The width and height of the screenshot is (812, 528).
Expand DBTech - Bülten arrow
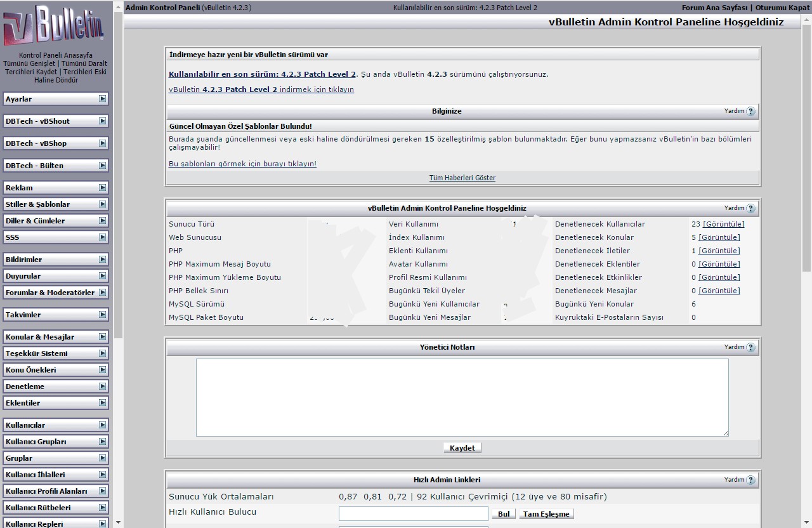click(x=102, y=166)
